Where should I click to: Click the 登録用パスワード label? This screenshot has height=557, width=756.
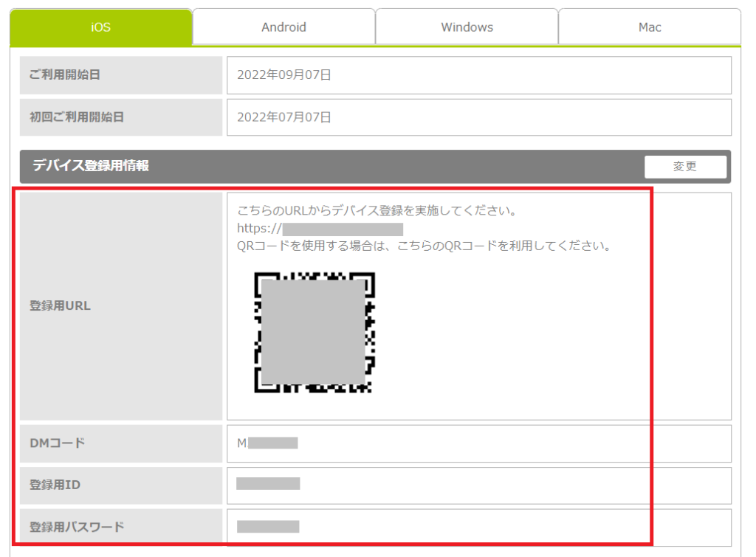[x=77, y=527]
